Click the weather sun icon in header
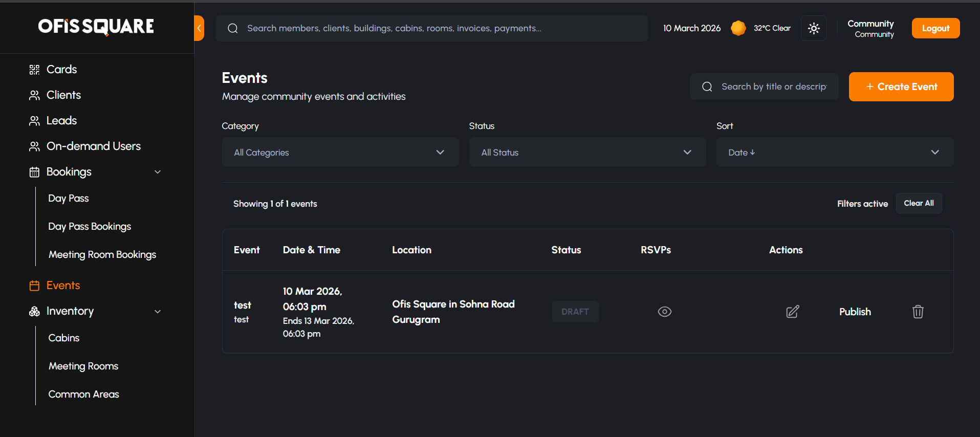Image resolution: width=980 pixels, height=437 pixels. [738, 28]
